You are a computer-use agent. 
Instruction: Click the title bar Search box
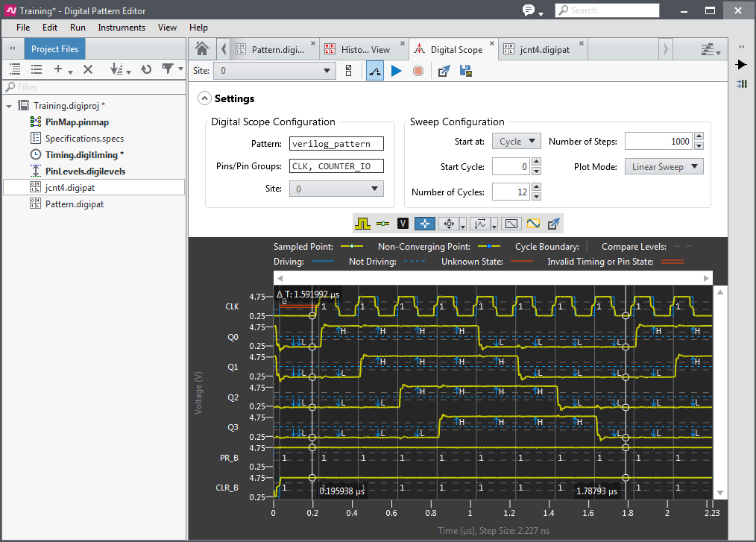607,10
